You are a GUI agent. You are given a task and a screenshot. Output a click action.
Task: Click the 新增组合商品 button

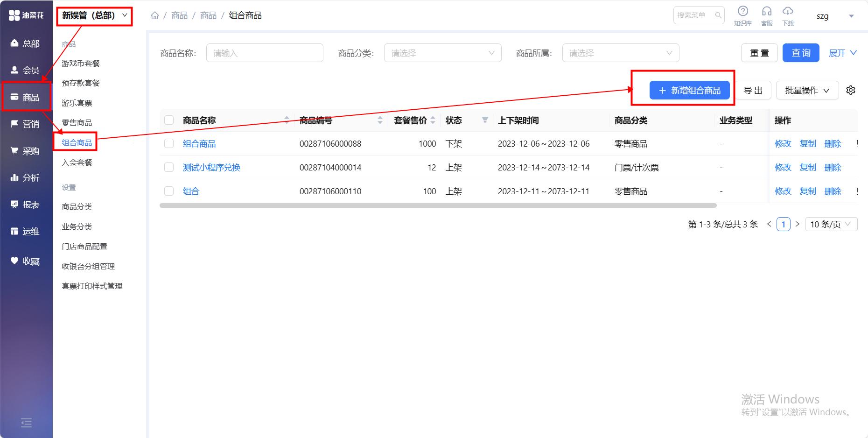pos(690,91)
